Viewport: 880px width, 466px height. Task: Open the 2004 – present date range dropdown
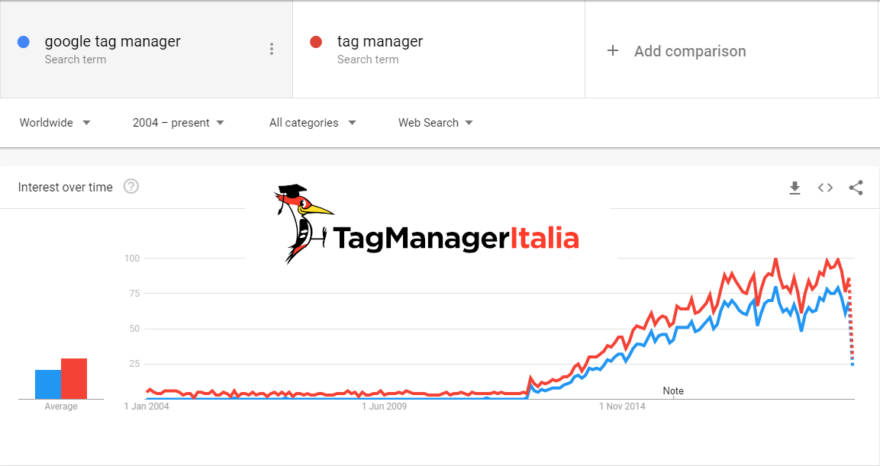[178, 123]
